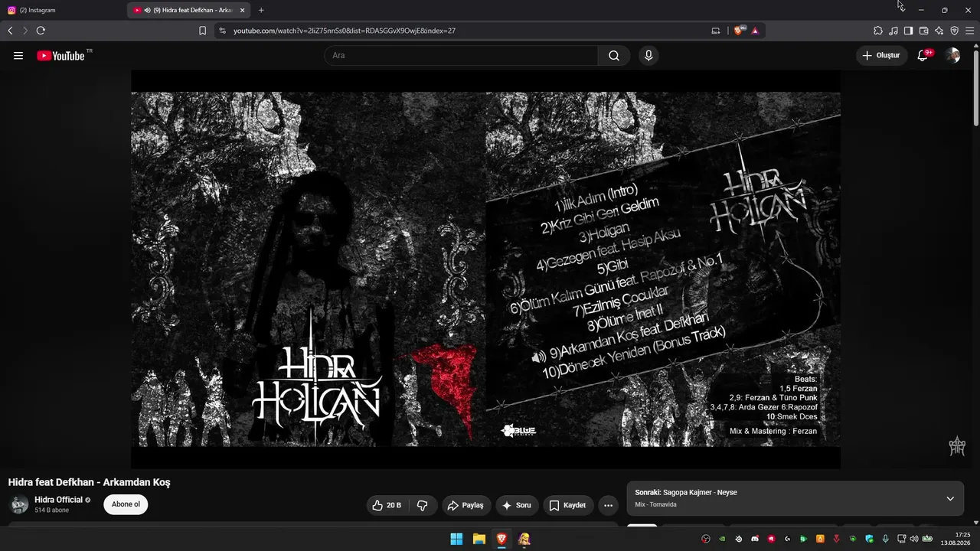Expand the Sonraki playlist panel chevron

click(950, 498)
